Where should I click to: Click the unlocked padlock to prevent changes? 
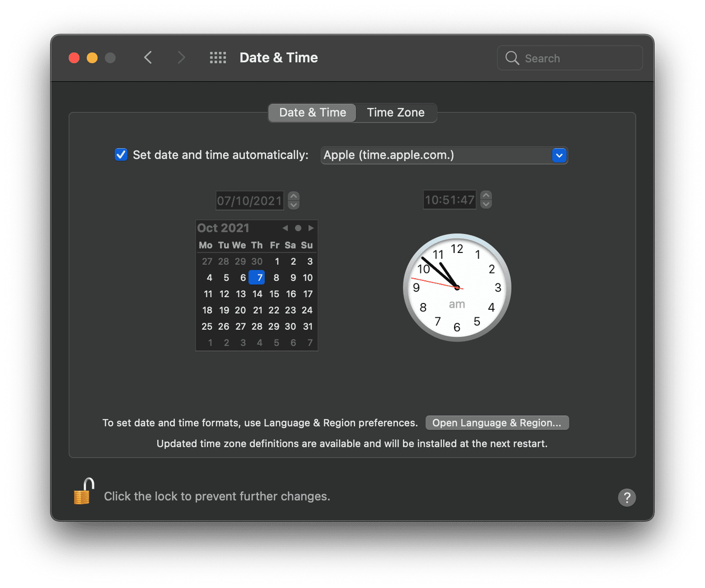pyautogui.click(x=83, y=491)
